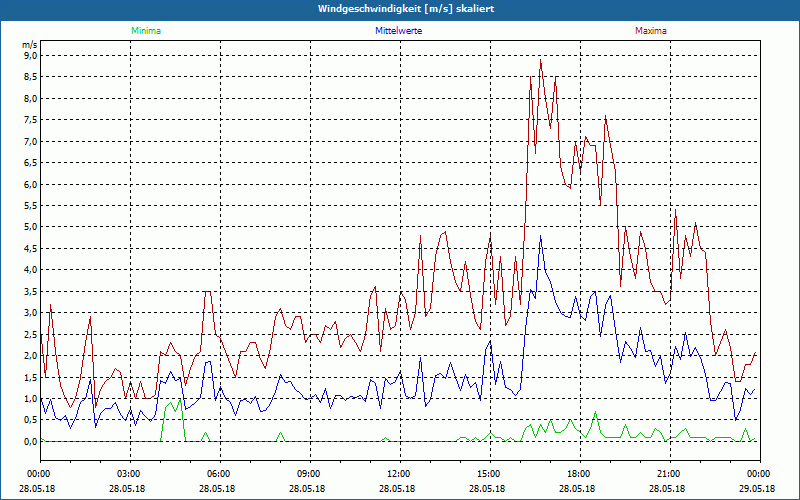The image size is (800, 500).
Task: Click the 3,0 y-axis value
Action: coord(32,313)
